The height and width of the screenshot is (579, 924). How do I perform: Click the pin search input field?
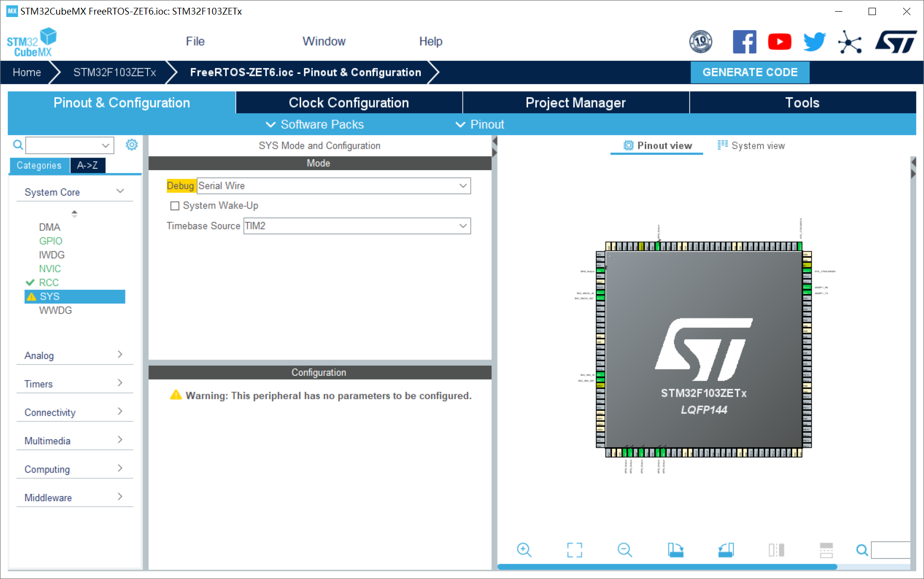tap(890, 550)
